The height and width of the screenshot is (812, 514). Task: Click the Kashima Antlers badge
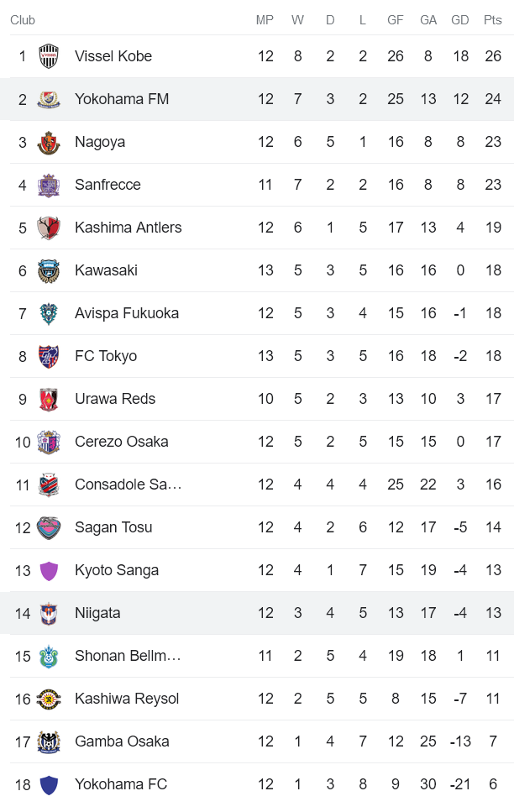point(47,228)
